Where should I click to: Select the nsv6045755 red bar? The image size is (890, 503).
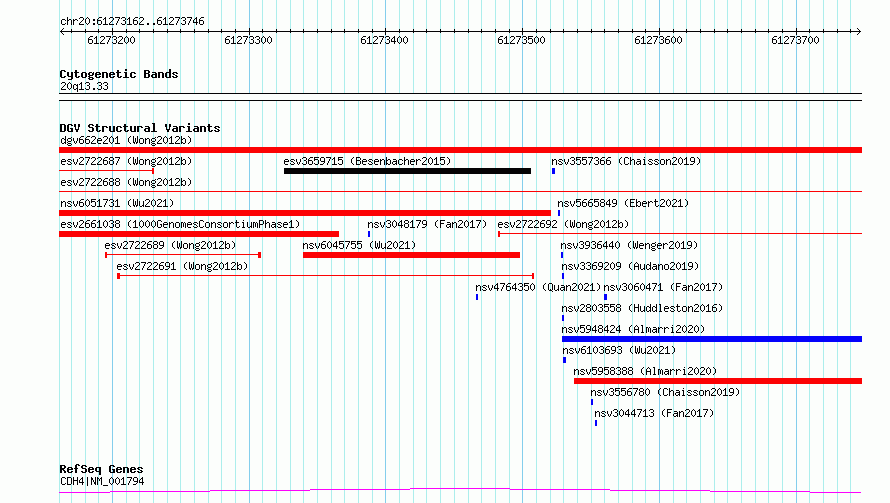pos(412,255)
